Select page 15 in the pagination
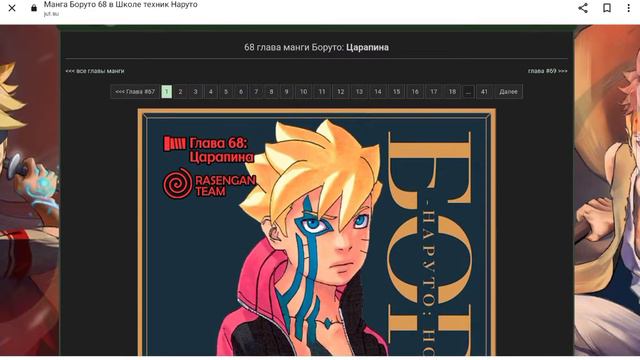Image resolution: width=640 pixels, height=360 pixels. click(396, 92)
